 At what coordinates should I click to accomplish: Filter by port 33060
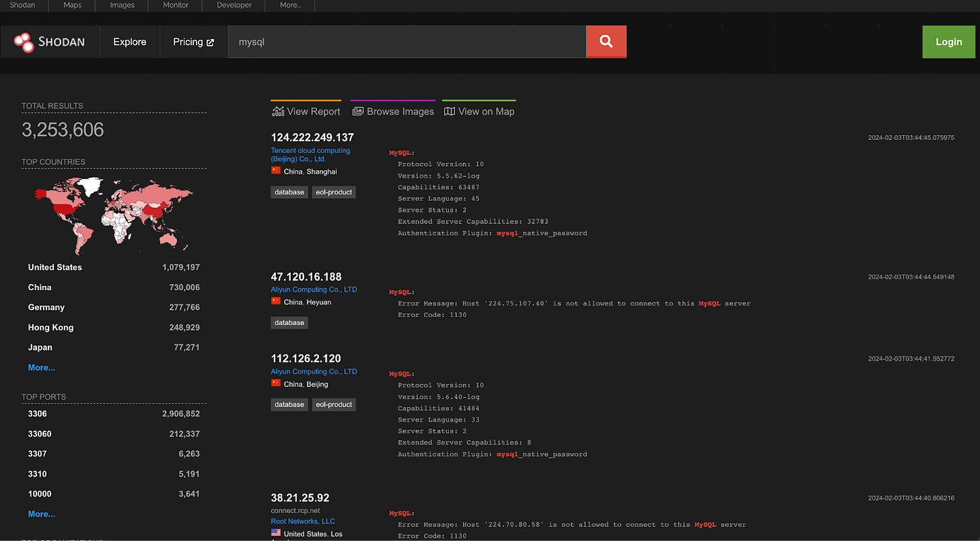click(x=40, y=434)
